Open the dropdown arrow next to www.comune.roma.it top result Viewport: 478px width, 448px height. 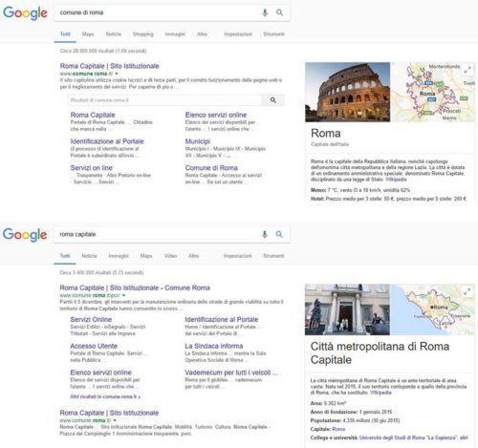coord(117,74)
